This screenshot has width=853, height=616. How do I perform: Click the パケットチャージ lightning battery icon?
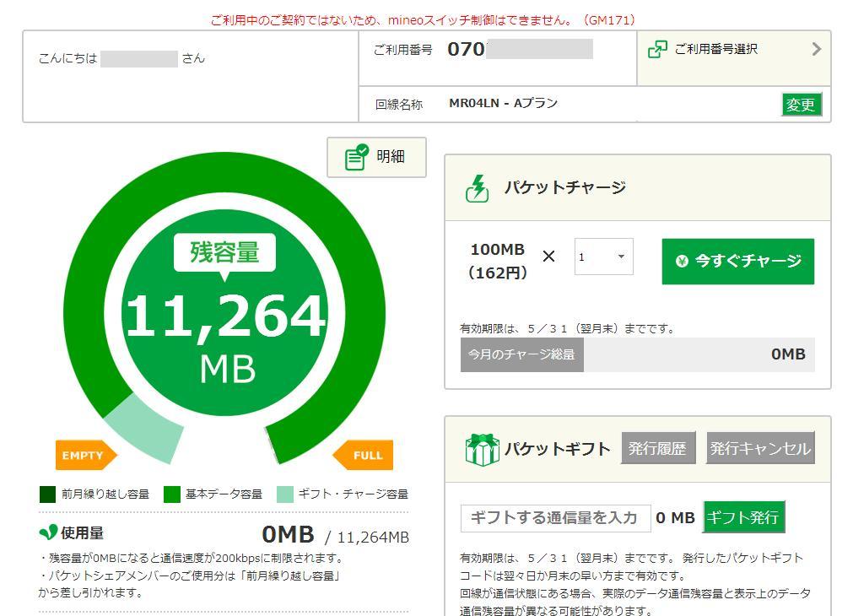point(478,187)
